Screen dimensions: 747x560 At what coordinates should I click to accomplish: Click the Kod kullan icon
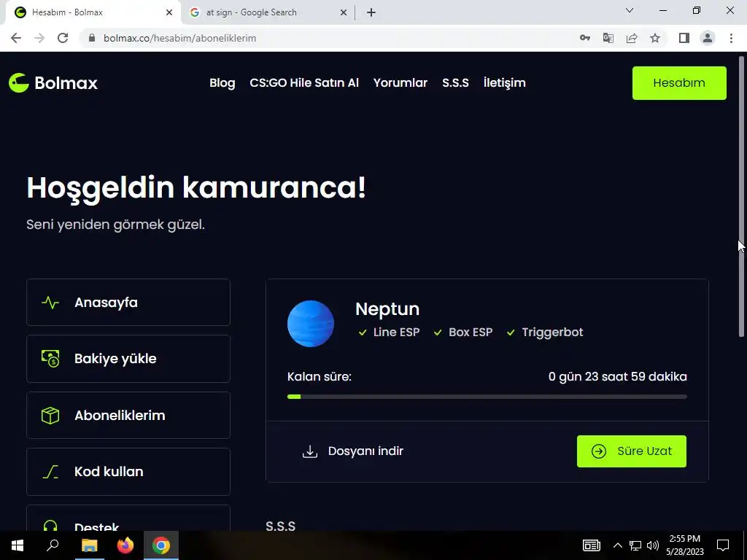click(x=50, y=472)
